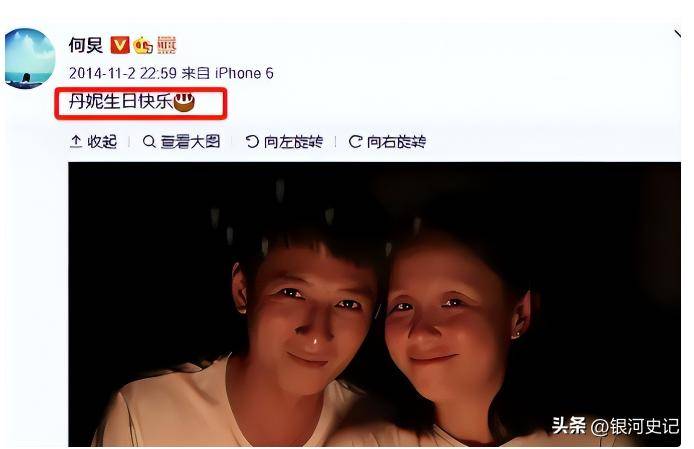Click the 收起 text label
The width and height of the screenshot is (694, 449).
click(x=102, y=142)
